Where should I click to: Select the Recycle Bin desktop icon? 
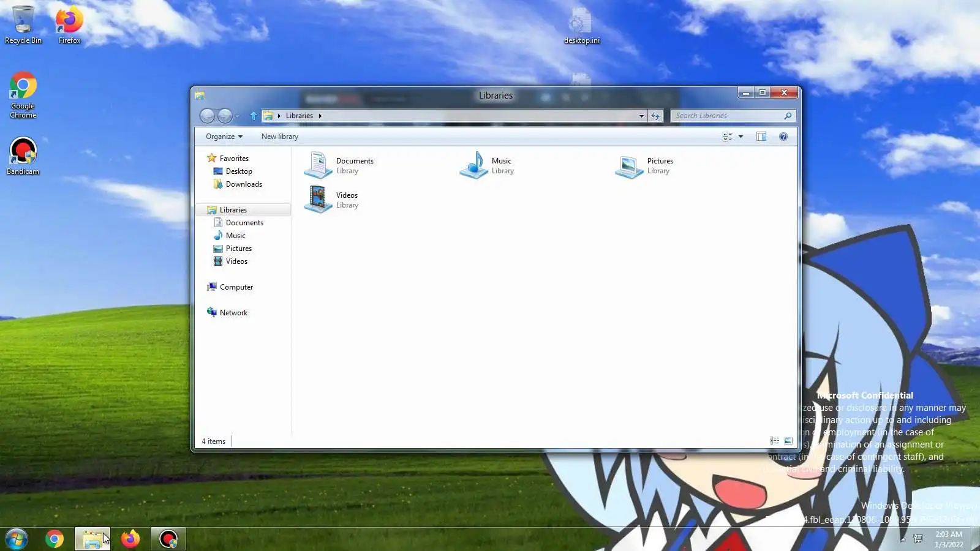[23, 25]
